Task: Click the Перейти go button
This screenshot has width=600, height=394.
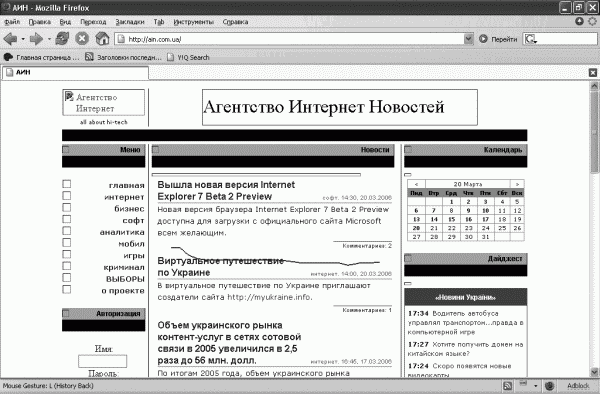Action: [498, 39]
